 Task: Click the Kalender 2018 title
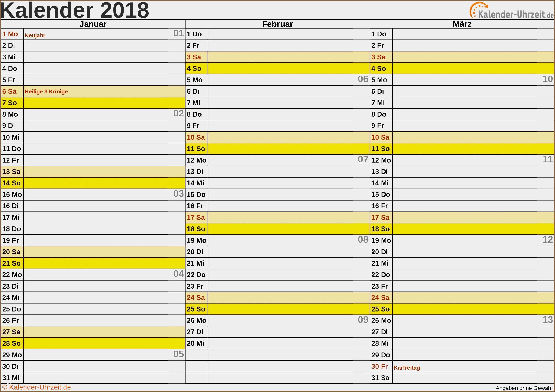coord(74,10)
